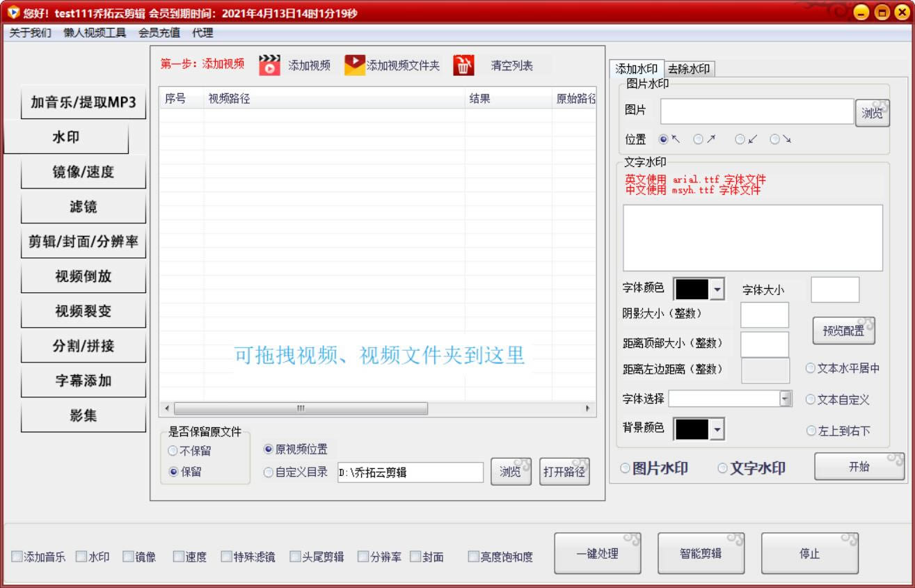This screenshot has height=588, width=915.
Task: Enable the bottom 水印 checkbox
Action: [81, 557]
